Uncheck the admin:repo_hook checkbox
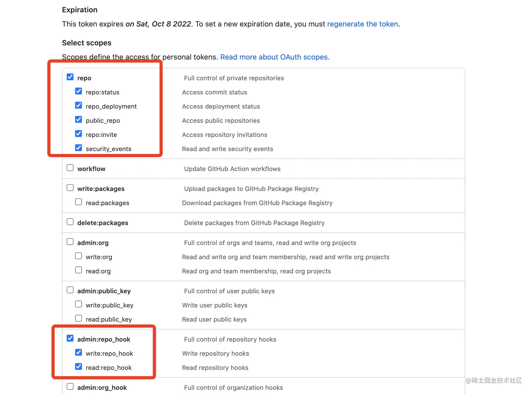 point(70,338)
